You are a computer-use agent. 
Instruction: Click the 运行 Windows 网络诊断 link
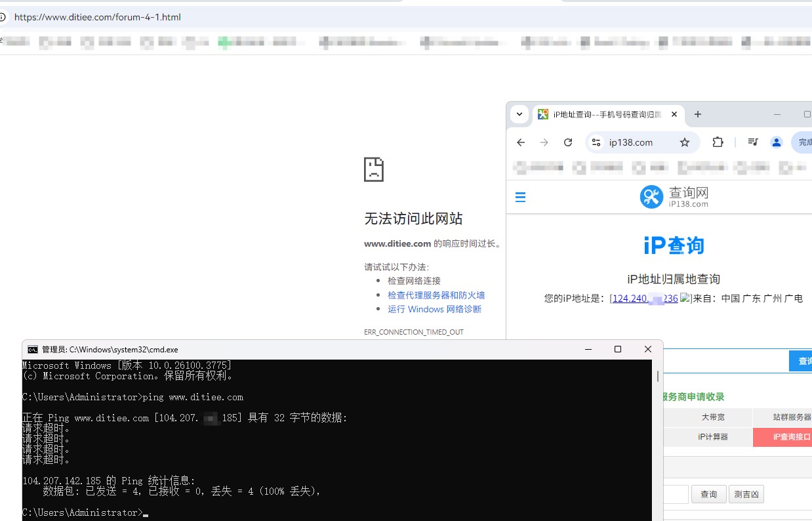pyautogui.click(x=434, y=309)
